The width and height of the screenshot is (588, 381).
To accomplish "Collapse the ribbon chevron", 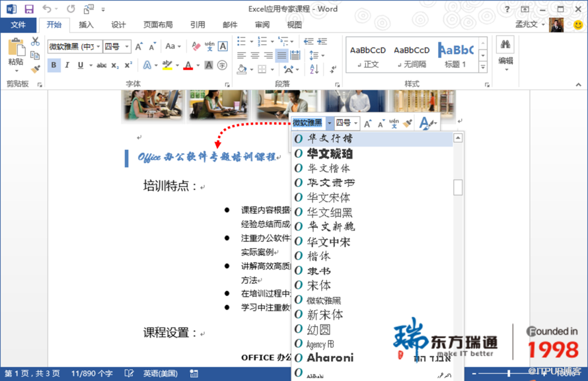I will [x=578, y=85].
